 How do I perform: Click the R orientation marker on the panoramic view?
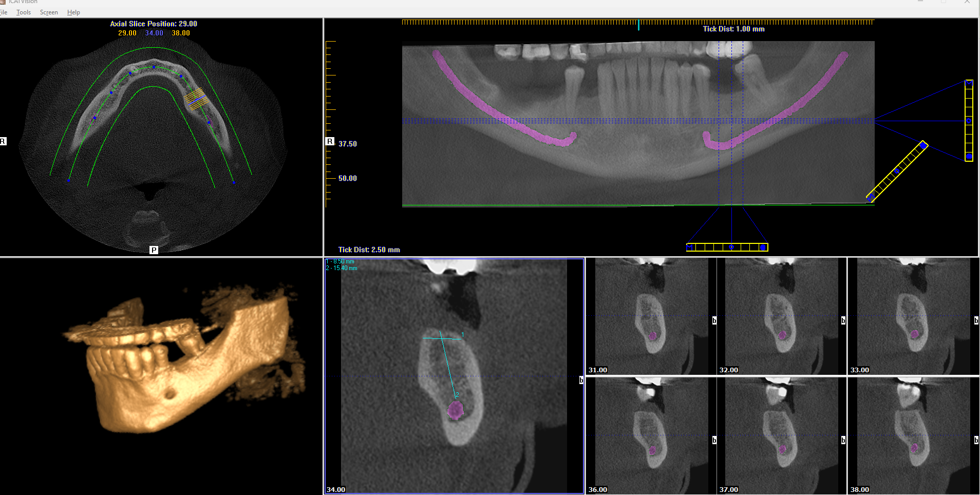tap(330, 141)
